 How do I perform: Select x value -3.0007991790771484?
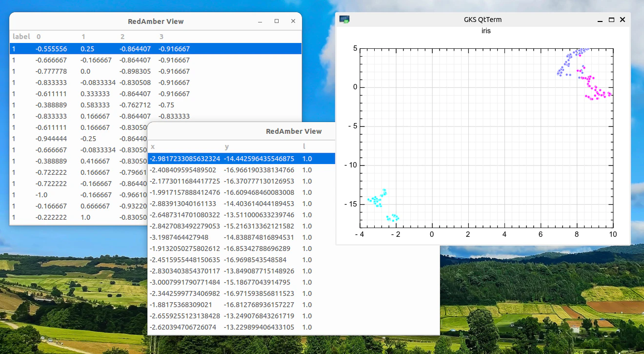(185, 282)
